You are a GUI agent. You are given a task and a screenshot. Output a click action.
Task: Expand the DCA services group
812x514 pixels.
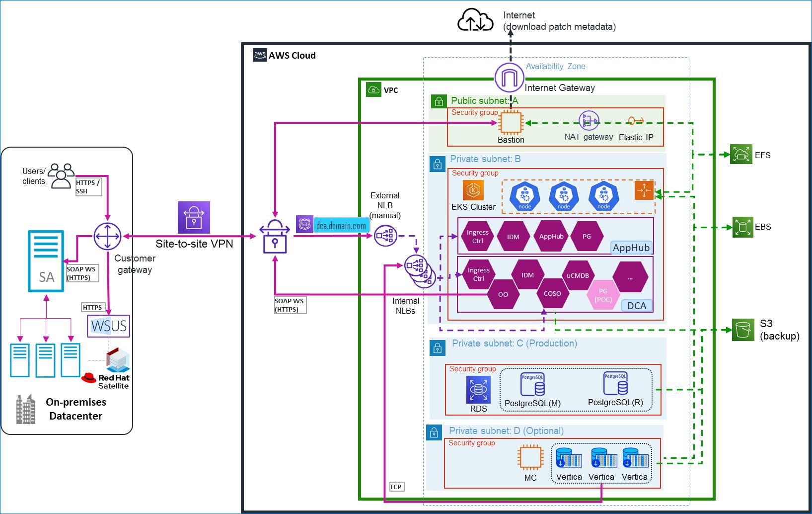click(x=636, y=306)
